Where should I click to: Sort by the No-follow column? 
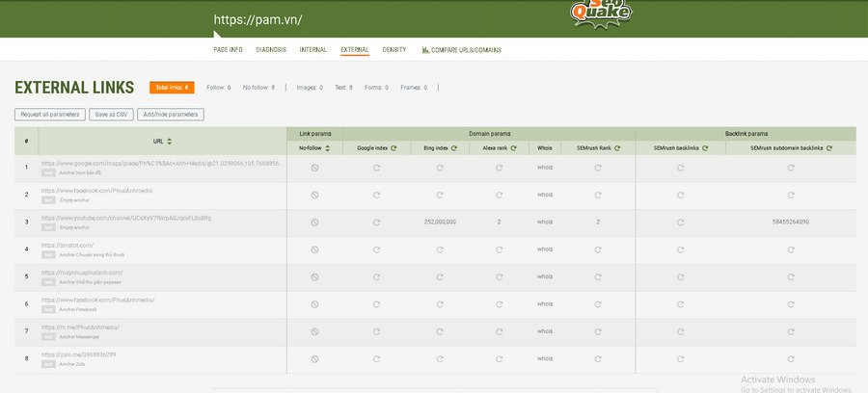tap(328, 148)
